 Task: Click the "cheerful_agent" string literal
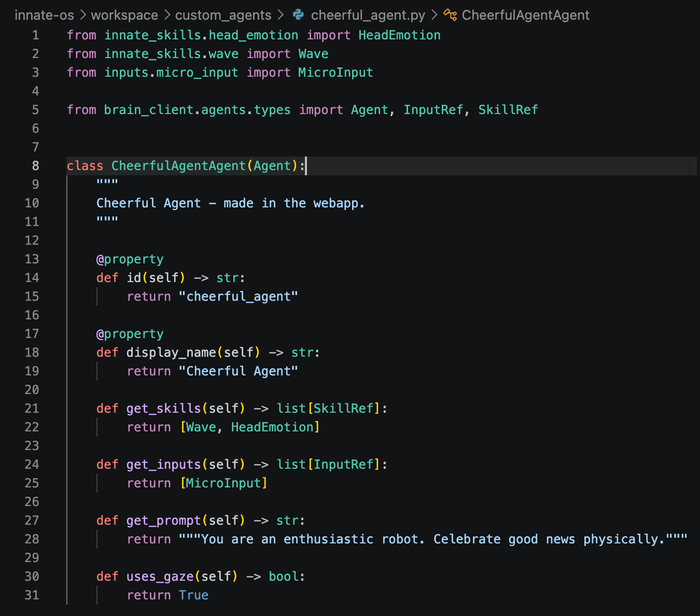239,297
